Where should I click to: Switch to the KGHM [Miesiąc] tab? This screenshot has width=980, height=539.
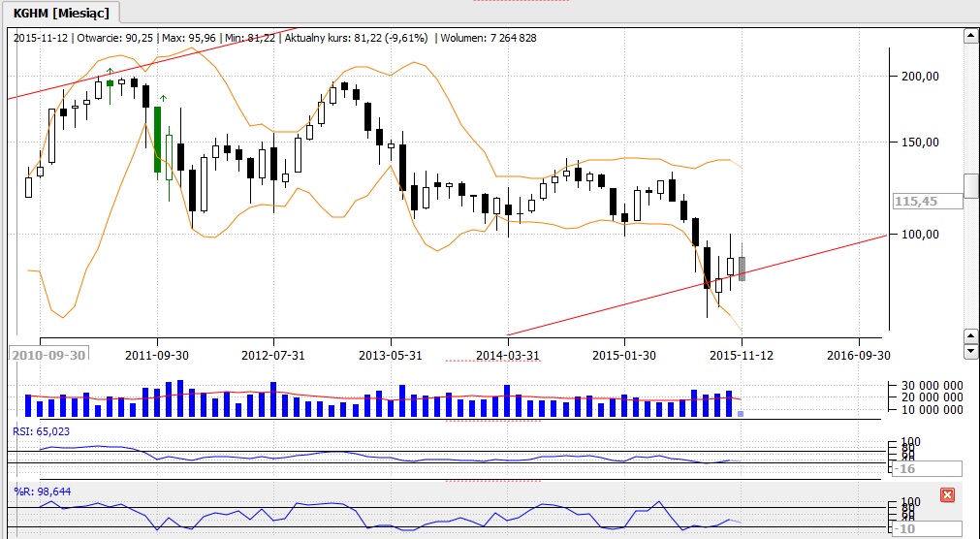[61, 13]
